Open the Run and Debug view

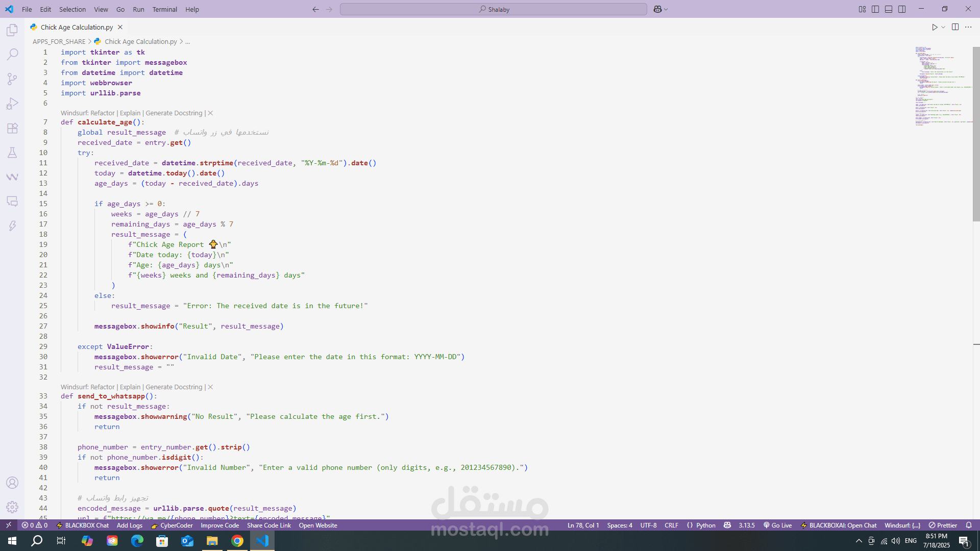pyautogui.click(x=12, y=104)
